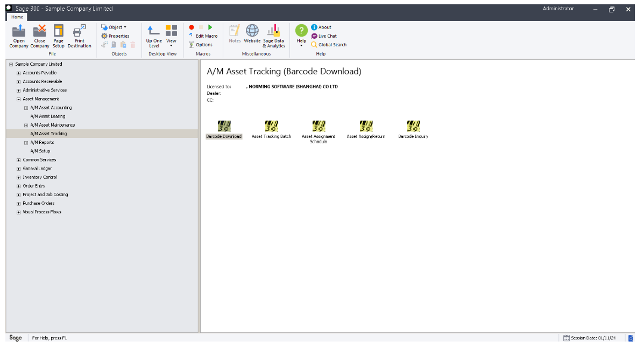Expand Project and Job Costing node
The image size is (644, 348).
coord(18,194)
